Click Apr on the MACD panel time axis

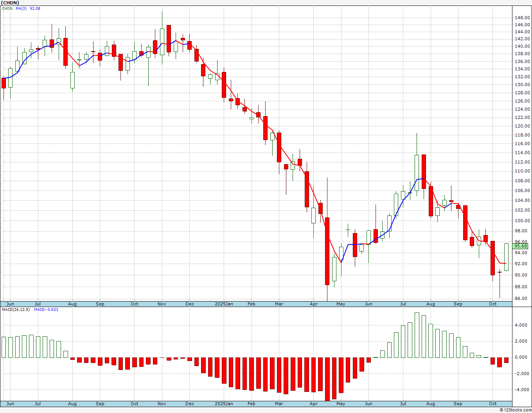314,404
